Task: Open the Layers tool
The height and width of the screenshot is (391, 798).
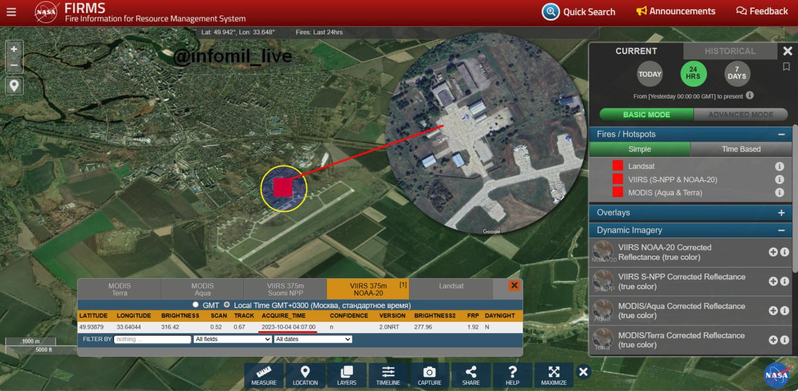Action: pos(347,375)
